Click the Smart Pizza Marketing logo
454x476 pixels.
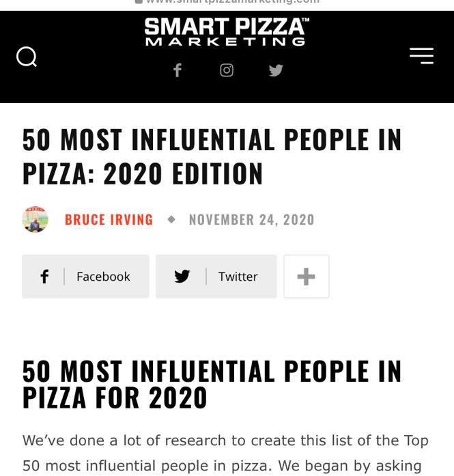[x=226, y=32]
